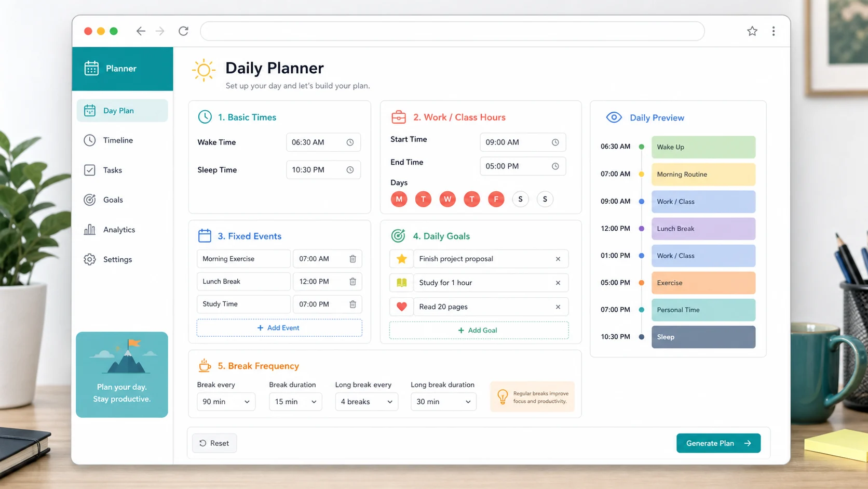The width and height of the screenshot is (868, 489).
Task: Delete the Morning Exercise event
Action: (x=352, y=259)
